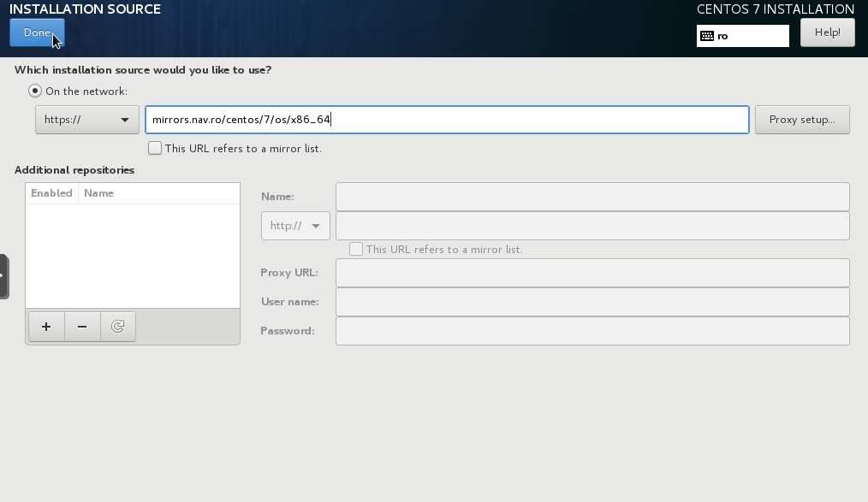The width and height of the screenshot is (868, 502).
Task: Reset repository list with refresh icon
Action: (118, 327)
